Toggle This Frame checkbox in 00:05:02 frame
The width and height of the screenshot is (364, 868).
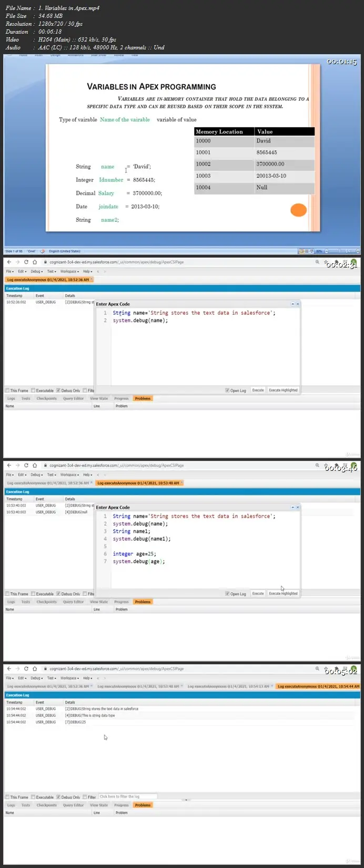coord(7,797)
